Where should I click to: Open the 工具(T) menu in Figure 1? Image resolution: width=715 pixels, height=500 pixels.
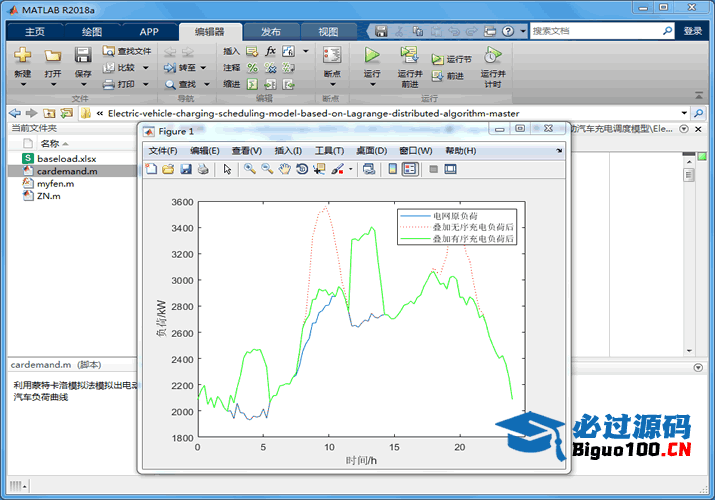(x=329, y=150)
